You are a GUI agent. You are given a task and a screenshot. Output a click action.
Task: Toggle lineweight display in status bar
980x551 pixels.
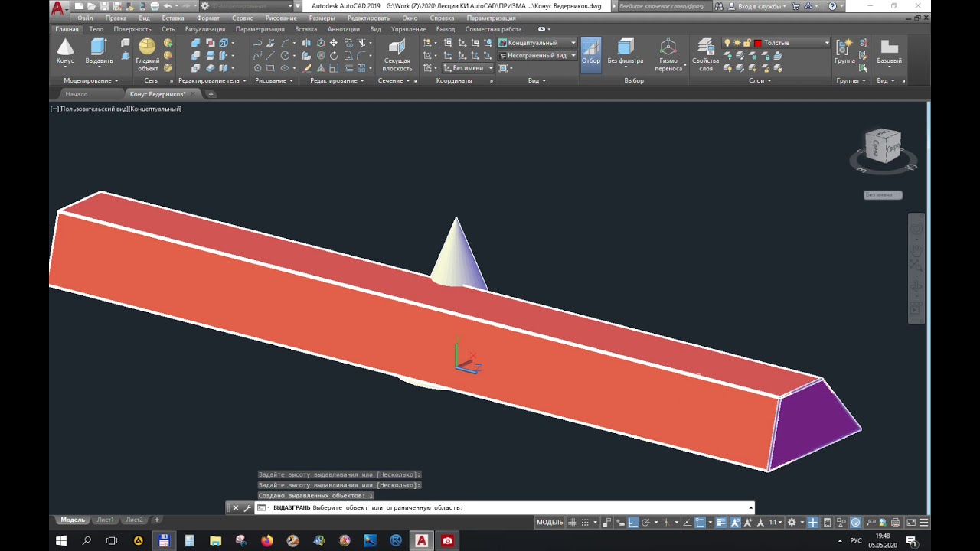pos(721,522)
